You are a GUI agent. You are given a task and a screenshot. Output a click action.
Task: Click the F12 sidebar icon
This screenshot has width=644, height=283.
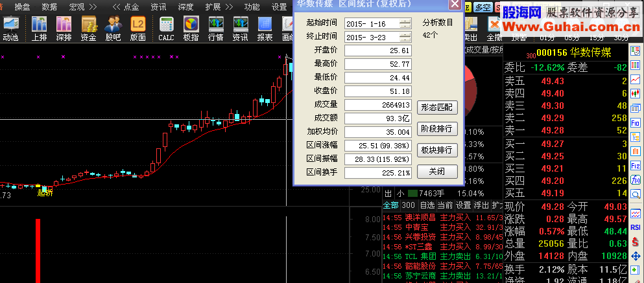[636, 166]
